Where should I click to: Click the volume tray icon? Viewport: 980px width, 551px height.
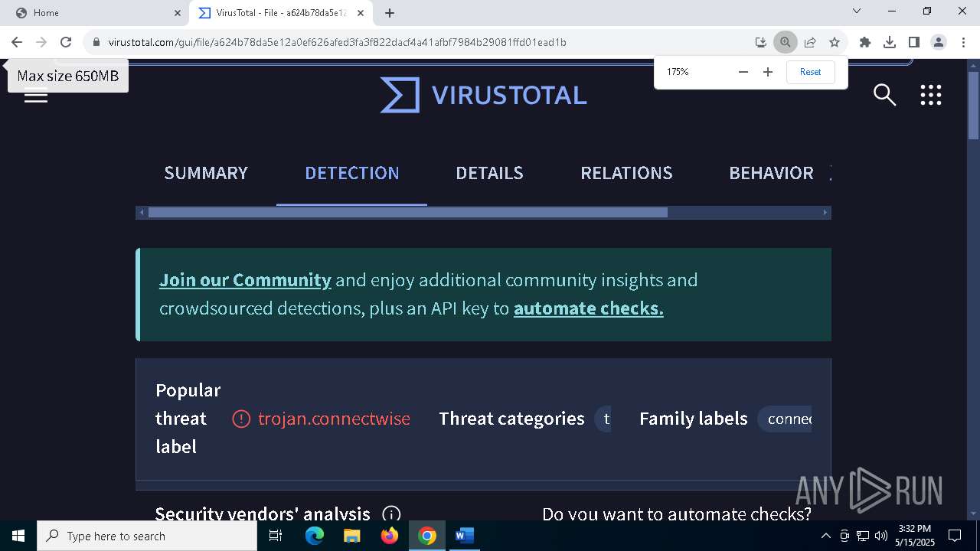880,536
